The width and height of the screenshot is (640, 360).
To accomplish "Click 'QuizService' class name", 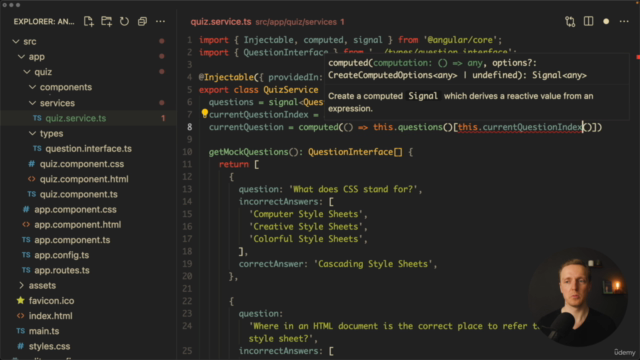I will [x=291, y=90].
